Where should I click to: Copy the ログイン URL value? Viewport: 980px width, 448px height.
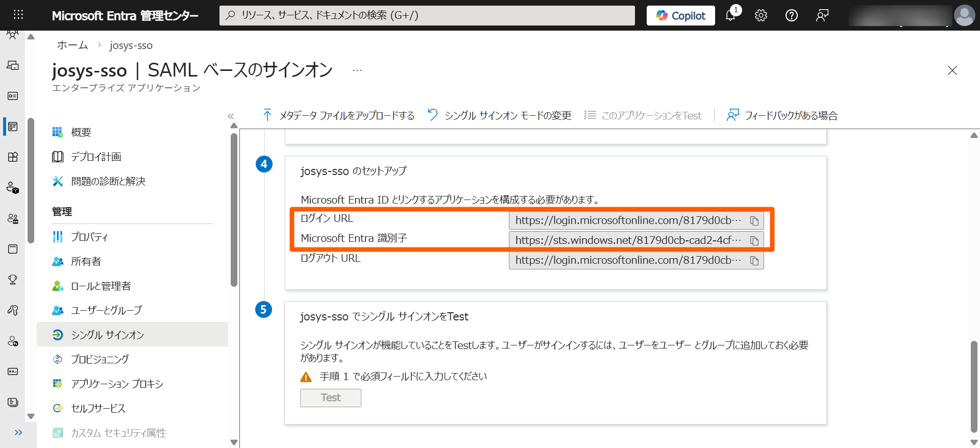(x=754, y=221)
